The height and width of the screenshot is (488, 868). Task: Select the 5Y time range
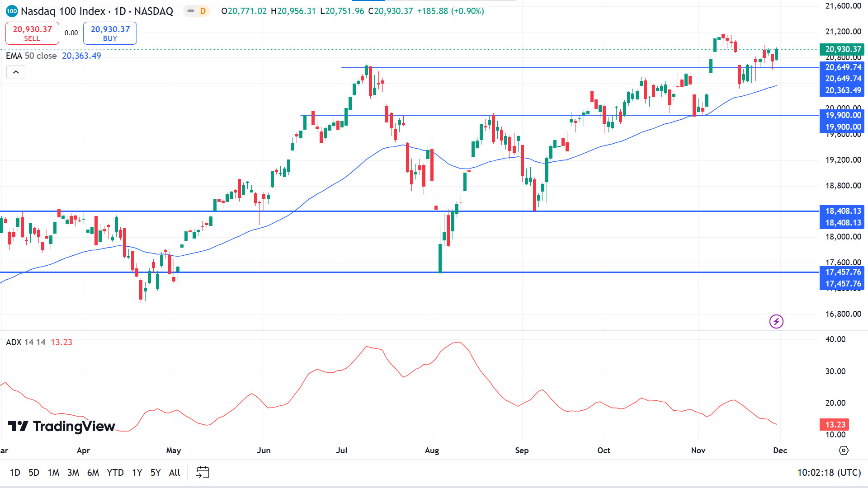[x=156, y=473]
